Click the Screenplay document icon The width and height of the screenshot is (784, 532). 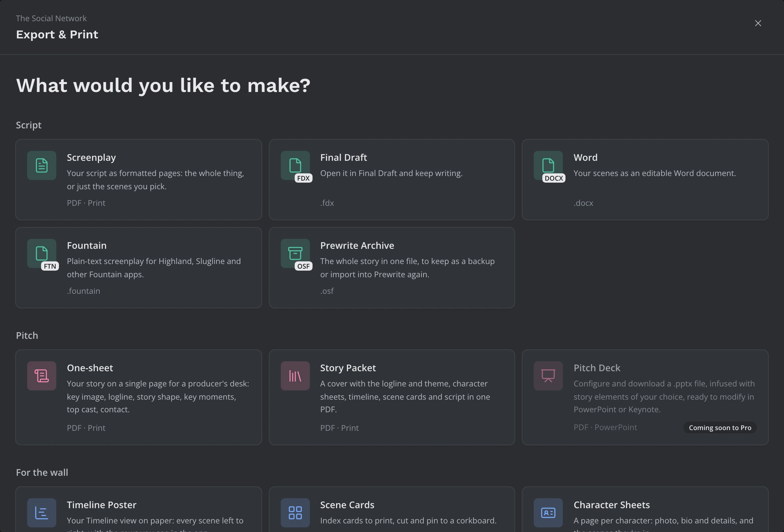click(41, 165)
